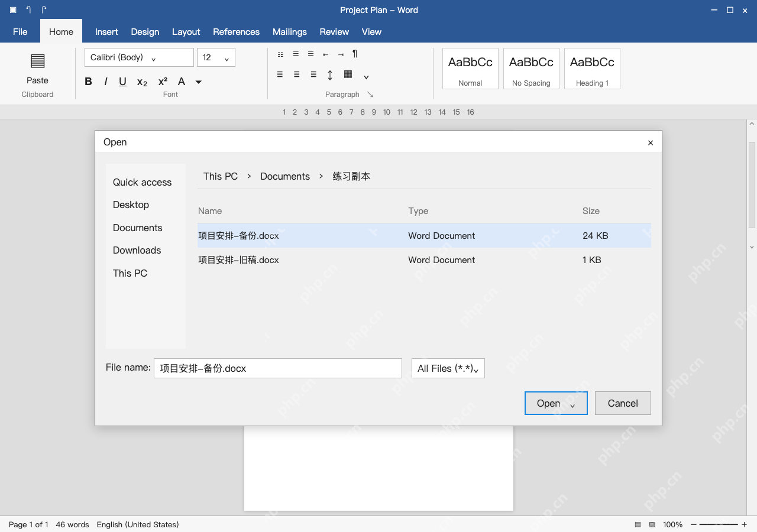
Task: Click the borders grid icon
Action: pyautogui.click(x=348, y=74)
